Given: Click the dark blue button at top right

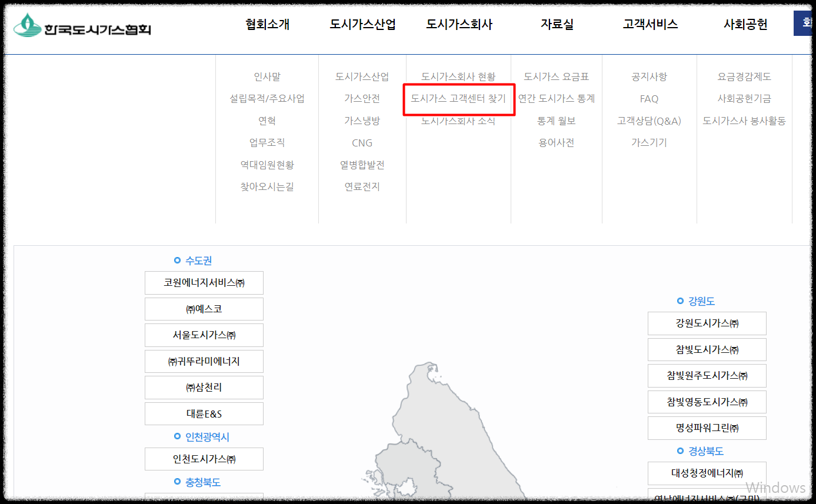Looking at the screenshot, I should click(804, 25).
